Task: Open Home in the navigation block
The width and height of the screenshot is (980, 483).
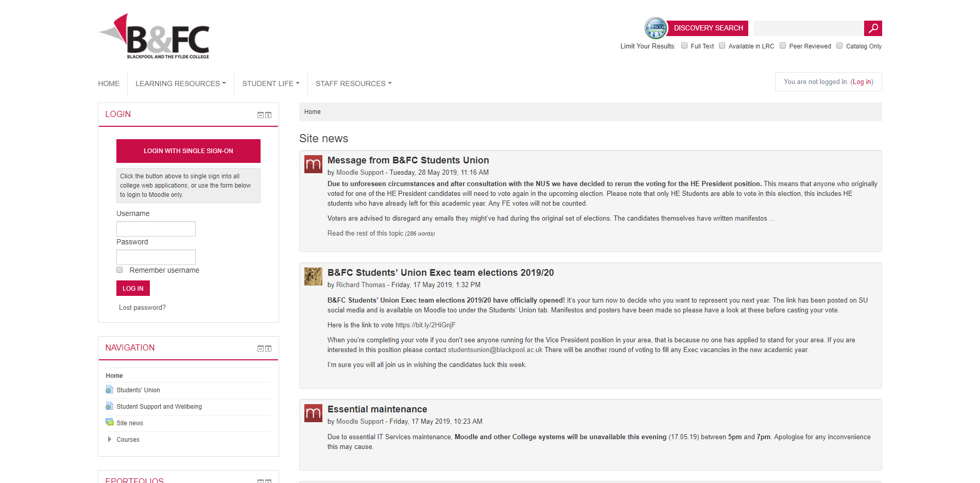Action: point(114,376)
